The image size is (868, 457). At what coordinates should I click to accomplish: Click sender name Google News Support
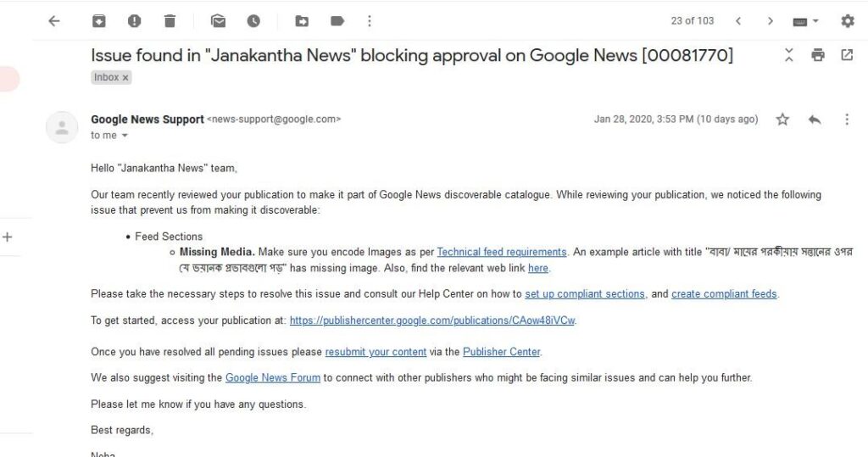coord(147,119)
